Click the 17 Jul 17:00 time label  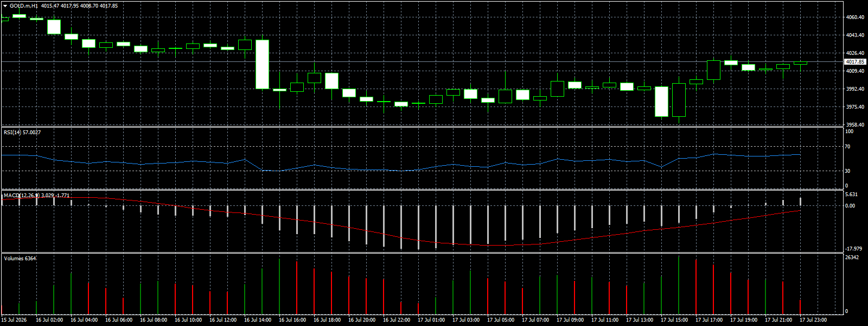pos(709,320)
